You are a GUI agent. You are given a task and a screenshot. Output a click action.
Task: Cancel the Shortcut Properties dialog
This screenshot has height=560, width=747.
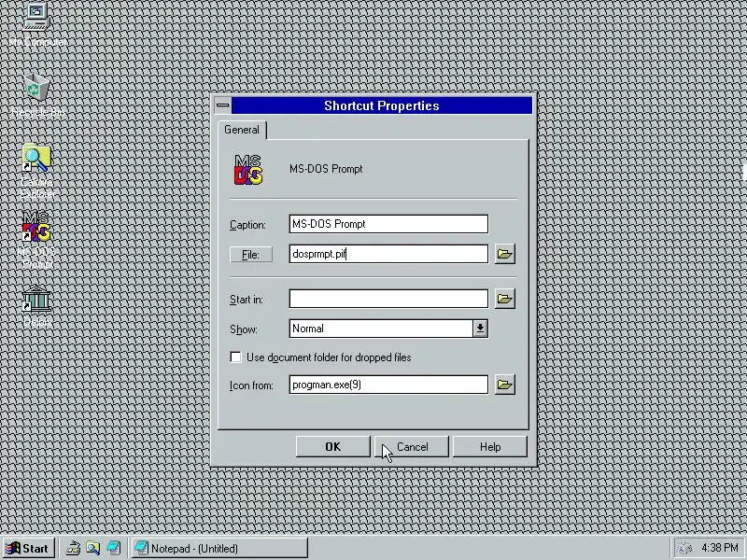tap(412, 447)
